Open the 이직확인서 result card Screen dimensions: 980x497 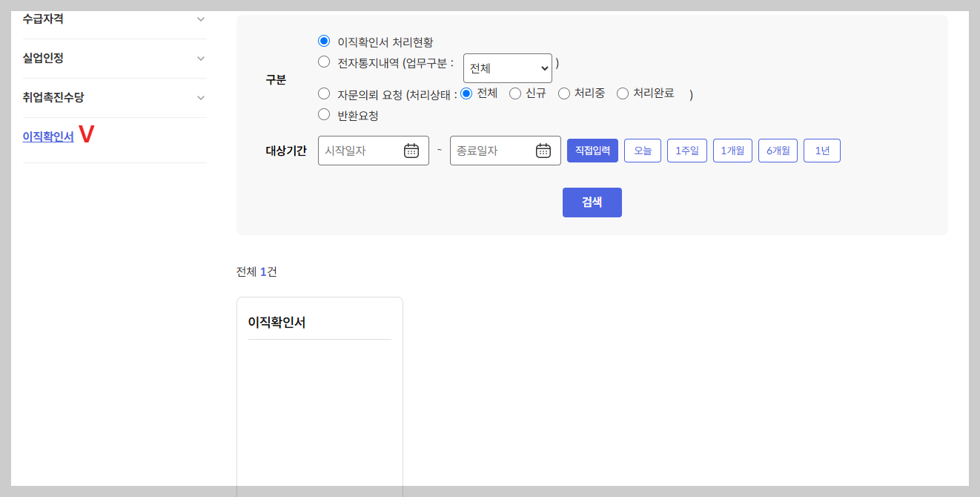point(320,322)
